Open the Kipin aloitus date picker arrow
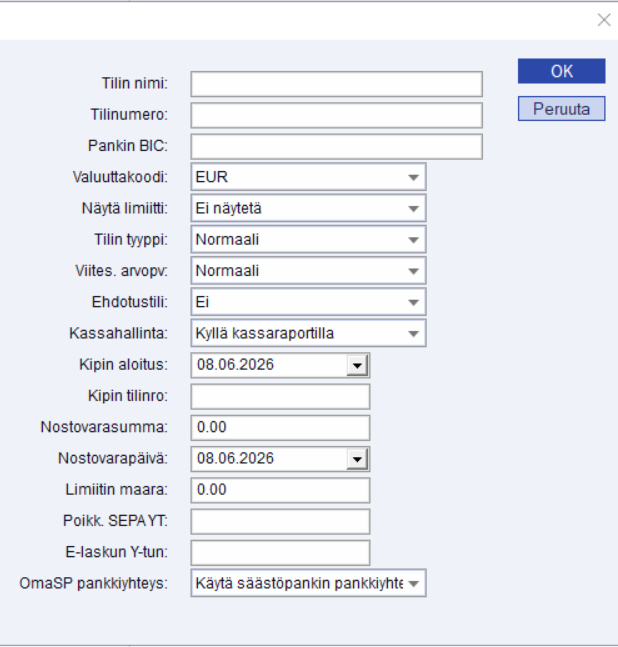This screenshot has width=618, height=647. coord(357,365)
